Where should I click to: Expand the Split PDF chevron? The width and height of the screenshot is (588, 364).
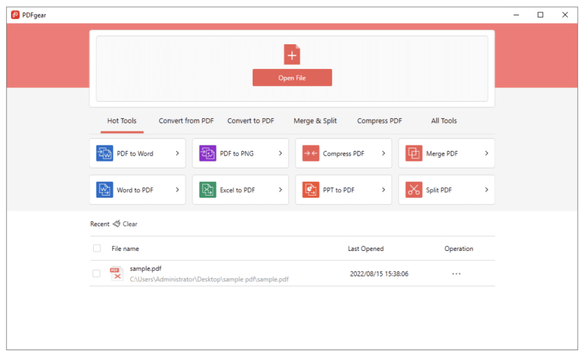[487, 189]
